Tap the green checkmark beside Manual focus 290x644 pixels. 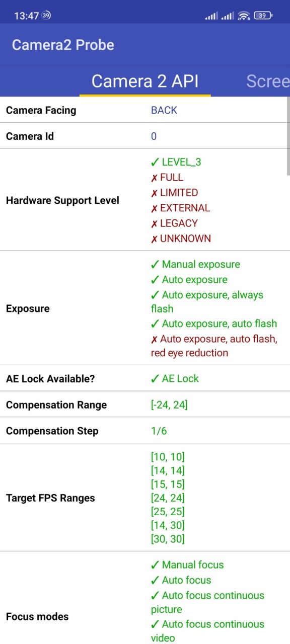[x=155, y=565]
